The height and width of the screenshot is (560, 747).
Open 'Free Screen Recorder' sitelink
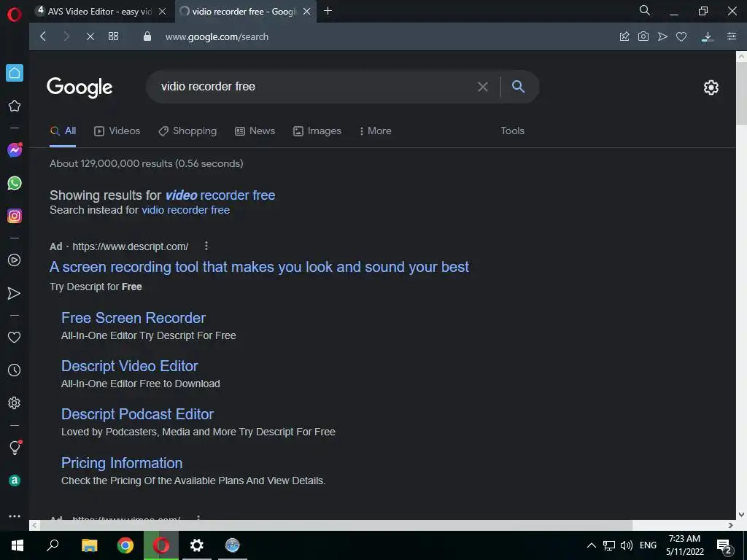pos(133,318)
